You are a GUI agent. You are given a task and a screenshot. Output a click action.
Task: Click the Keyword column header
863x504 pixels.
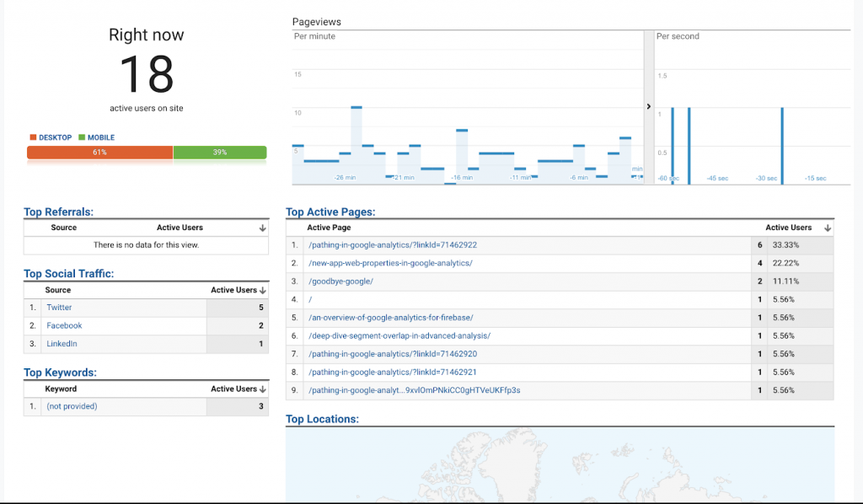click(61, 389)
